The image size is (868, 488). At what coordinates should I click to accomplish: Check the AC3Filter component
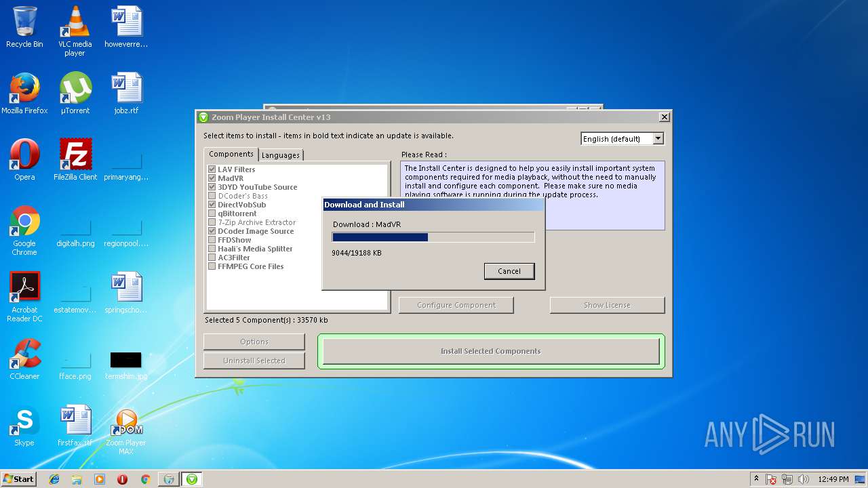click(212, 258)
